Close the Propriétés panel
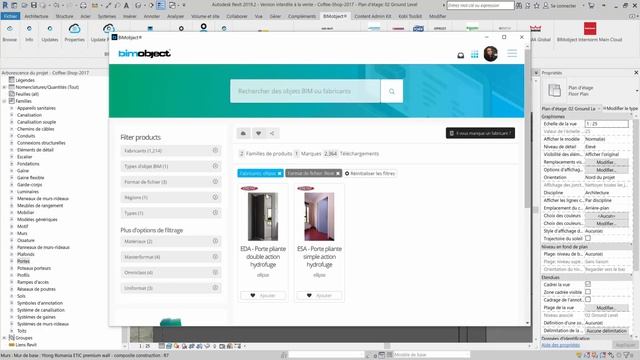The width and height of the screenshot is (640, 360). (636, 73)
